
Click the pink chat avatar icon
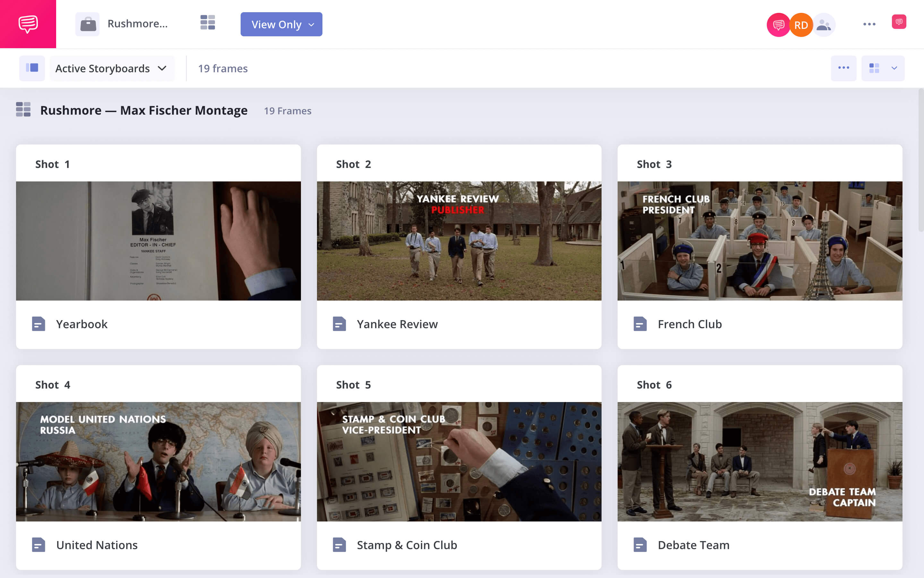pos(778,25)
